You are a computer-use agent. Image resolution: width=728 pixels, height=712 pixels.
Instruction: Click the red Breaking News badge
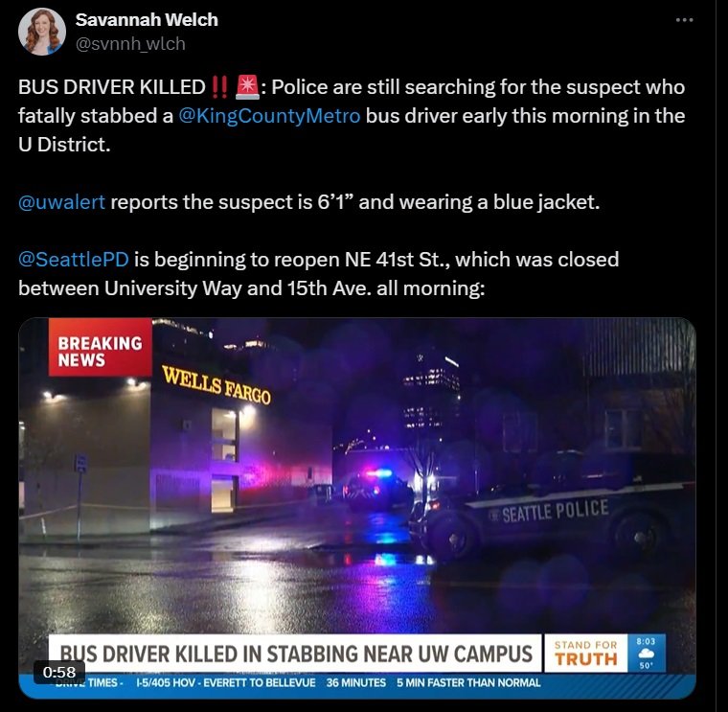point(101,347)
